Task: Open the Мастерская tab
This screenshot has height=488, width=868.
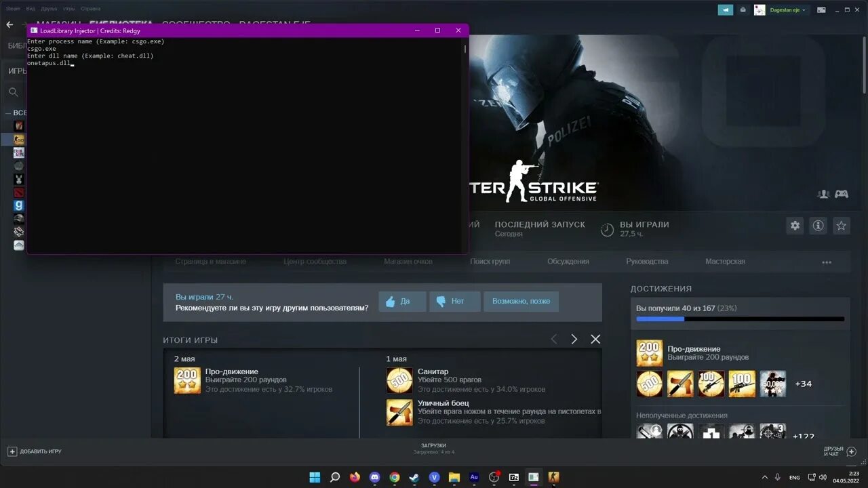Action: 725,262
